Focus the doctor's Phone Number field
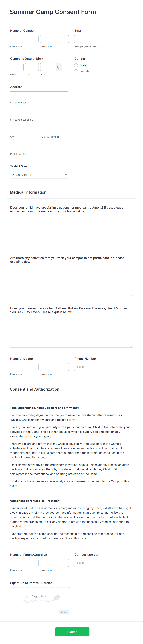143x644 pixels. click(x=103, y=367)
